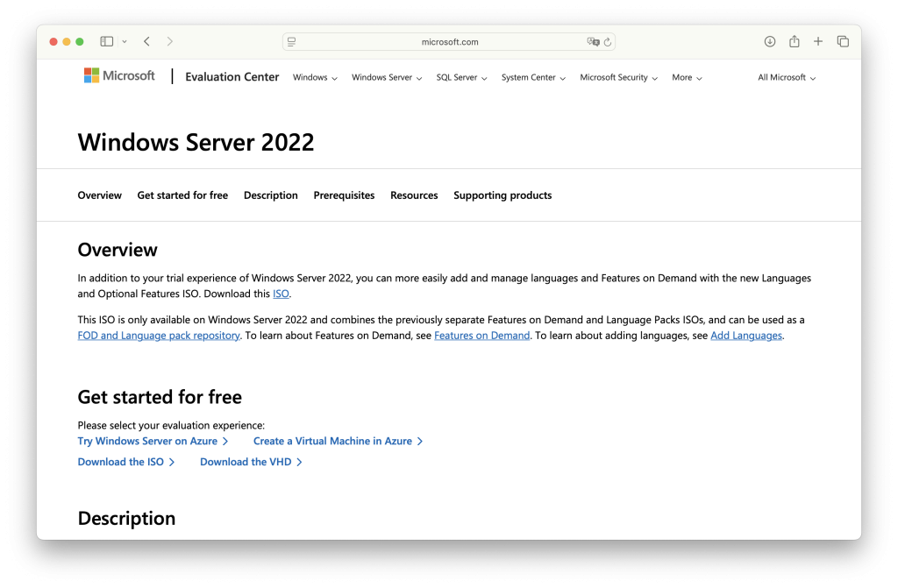
Task: Expand the More navigation menu
Action: (687, 77)
